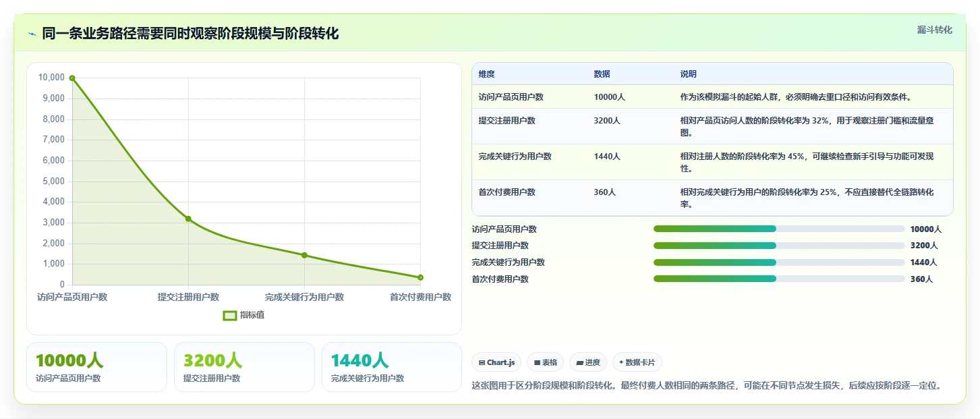Click the 10,000 y-axis tick label
This screenshot has height=419, width=980.
[x=51, y=78]
